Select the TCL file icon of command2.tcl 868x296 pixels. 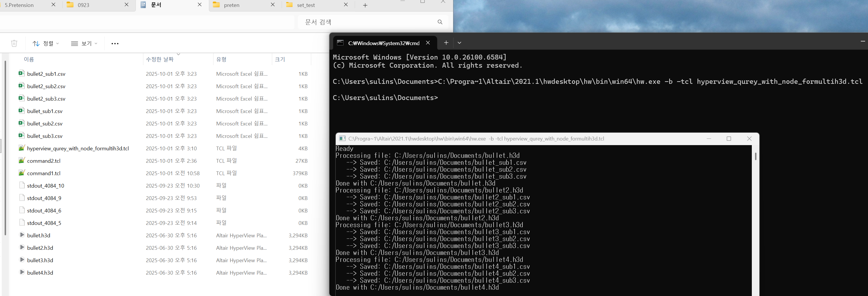tap(22, 160)
